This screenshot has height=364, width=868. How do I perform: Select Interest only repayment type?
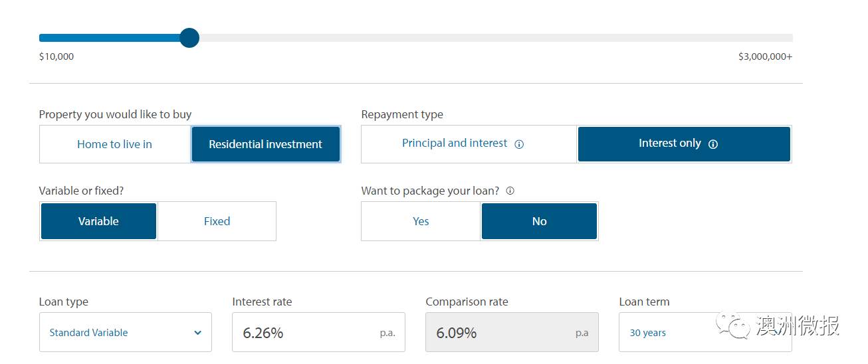[670, 143]
